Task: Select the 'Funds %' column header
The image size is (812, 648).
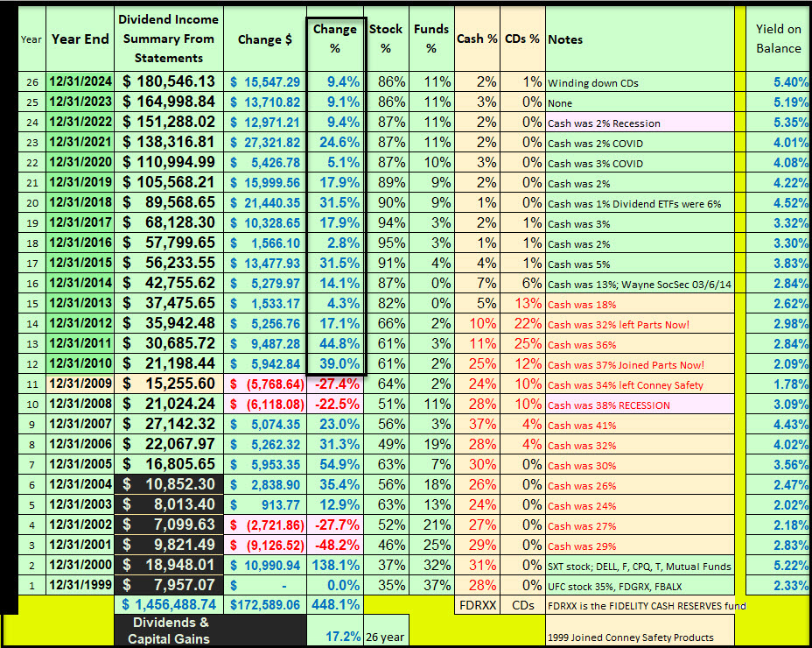Action: point(431,39)
